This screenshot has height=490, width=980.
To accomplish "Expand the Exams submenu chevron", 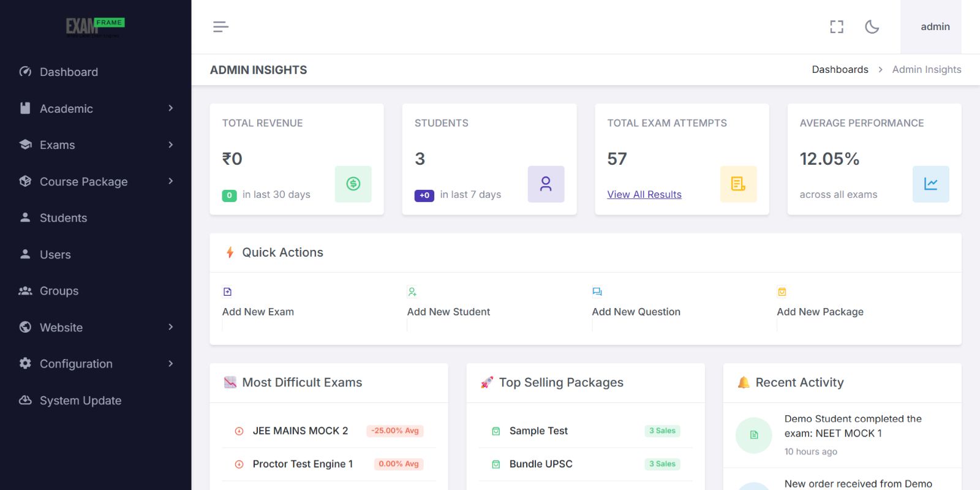I will pos(171,145).
